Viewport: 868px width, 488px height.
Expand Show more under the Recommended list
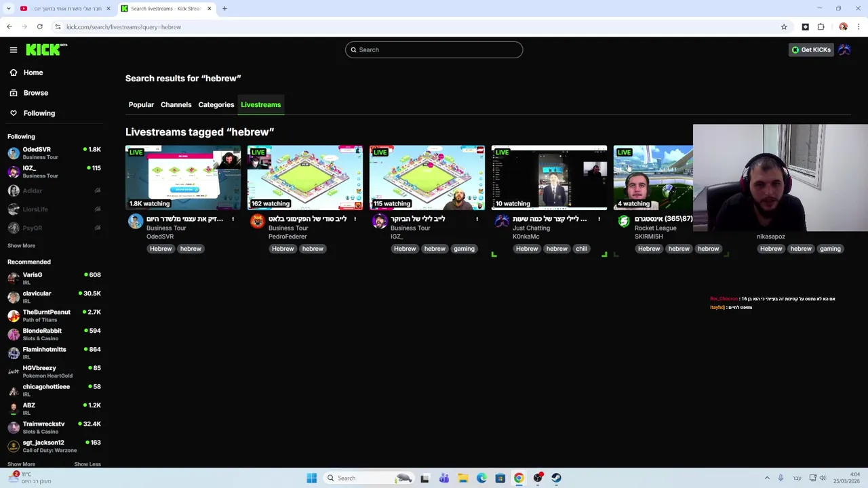21,464
